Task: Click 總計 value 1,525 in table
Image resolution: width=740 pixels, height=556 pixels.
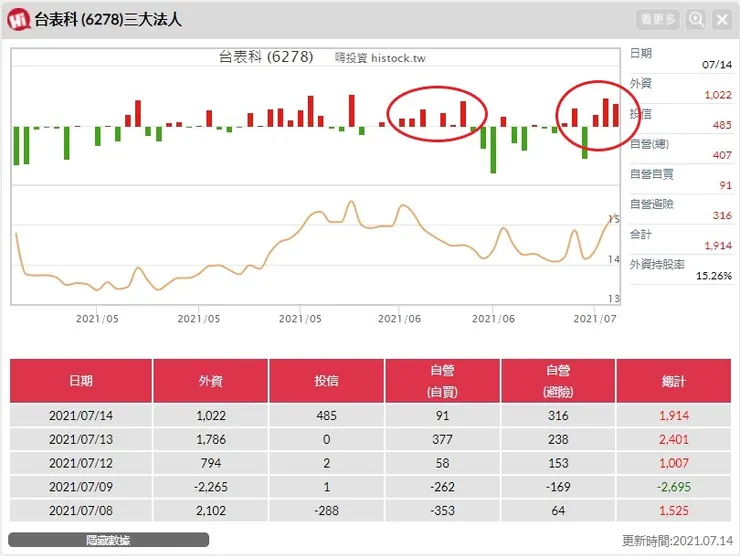Action: point(674,511)
